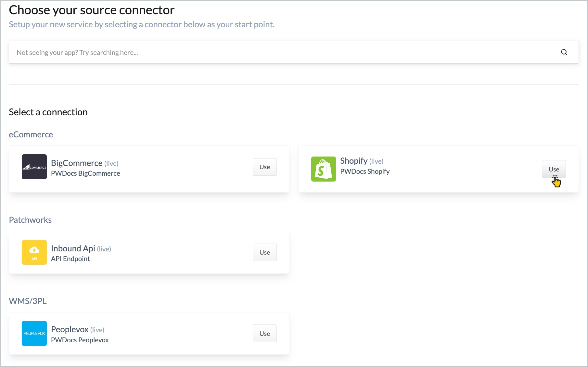The image size is (588, 367).
Task: Click the Inbound Api connector name
Action: (73, 248)
